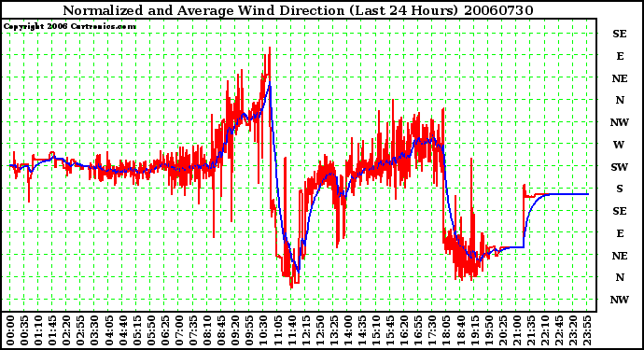
Task: Pick the 09:55 time axis label
Action: 249,330
